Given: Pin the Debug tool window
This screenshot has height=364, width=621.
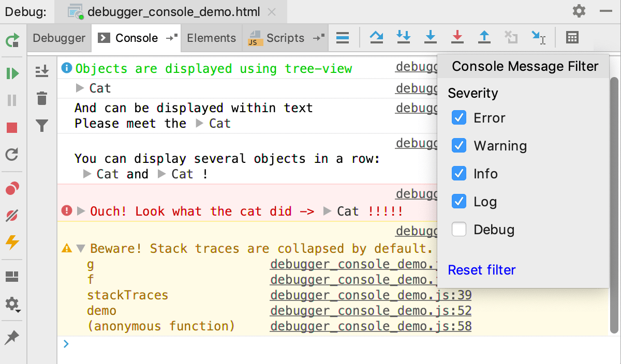Looking at the screenshot, I should tap(11, 337).
